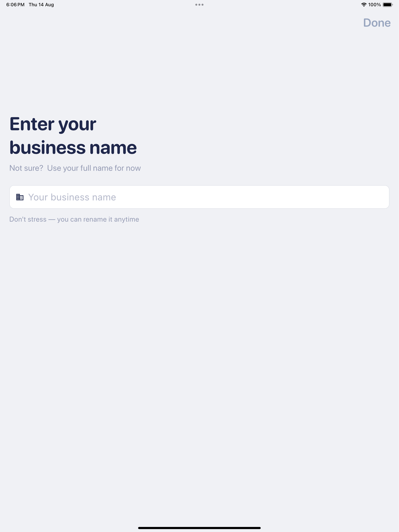
Task: Click the 'Don't stress' helper note
Action: pyautogui.click(x=28, y=219)
